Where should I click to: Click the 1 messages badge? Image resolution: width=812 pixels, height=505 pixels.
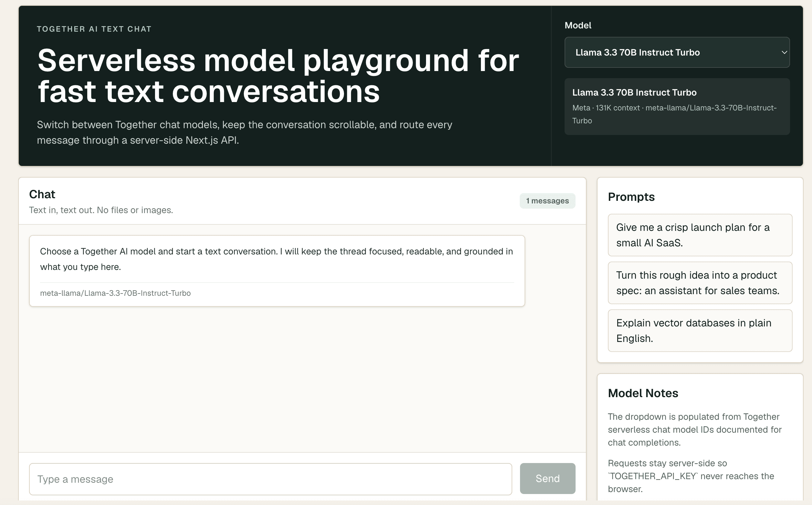(x=547, y=201)
